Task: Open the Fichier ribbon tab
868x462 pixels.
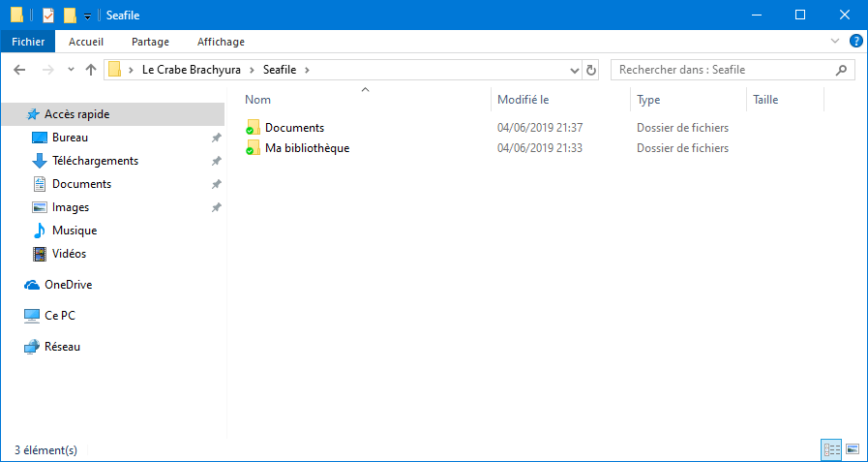Action: [x=28, y=42]
